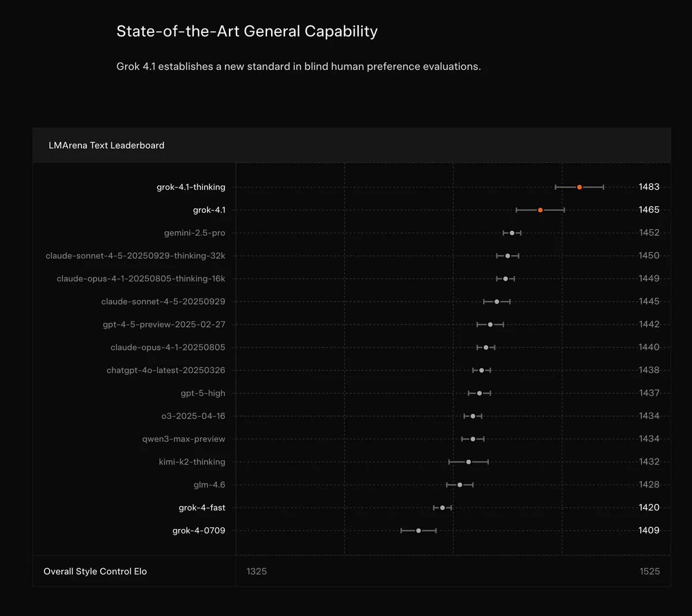Click the 1465 score for grok-4.1

point(649,210)
